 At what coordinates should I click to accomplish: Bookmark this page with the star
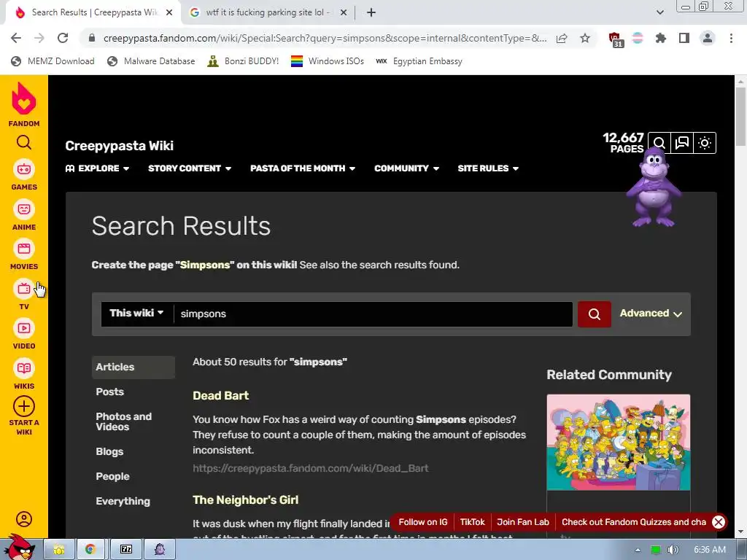point(585,38)
